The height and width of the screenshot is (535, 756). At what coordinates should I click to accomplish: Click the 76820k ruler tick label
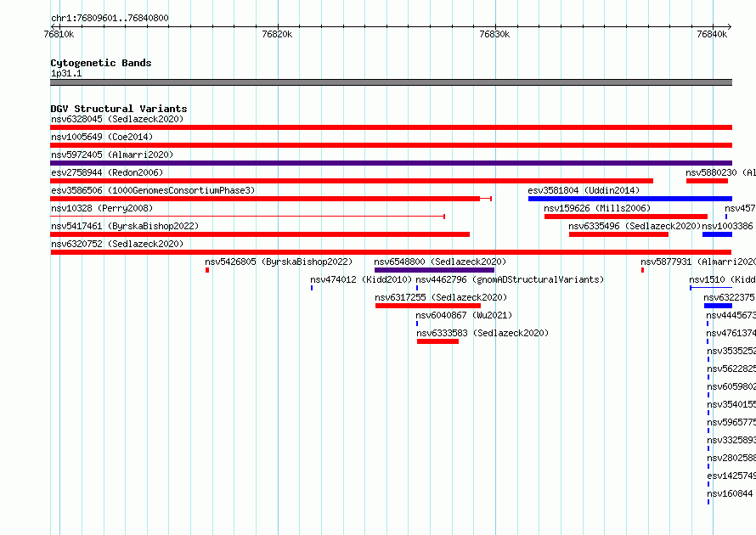277,34
